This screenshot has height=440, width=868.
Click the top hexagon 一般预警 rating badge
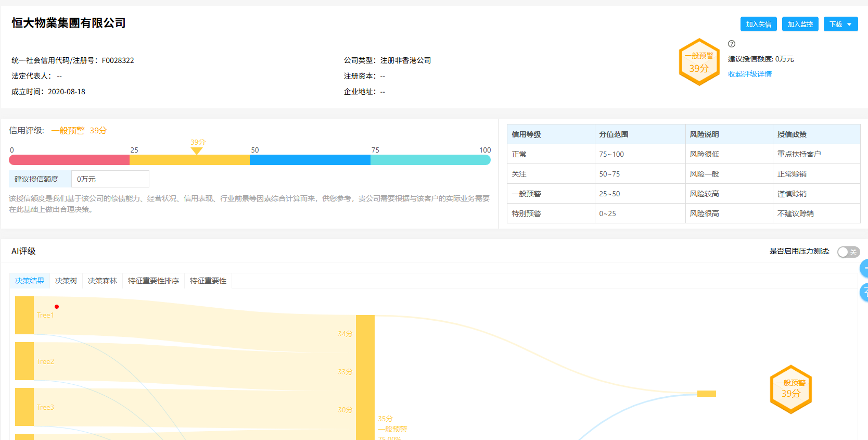tap(699, 62)
